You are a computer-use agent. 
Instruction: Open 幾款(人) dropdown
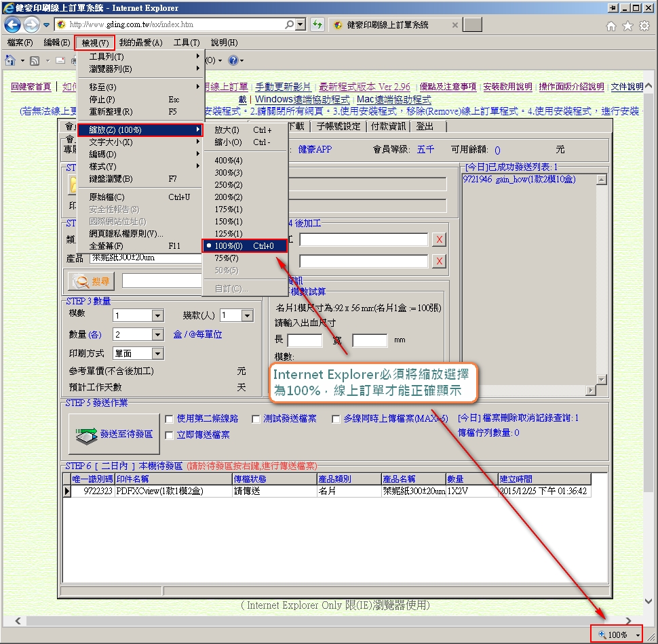[247, 315]
